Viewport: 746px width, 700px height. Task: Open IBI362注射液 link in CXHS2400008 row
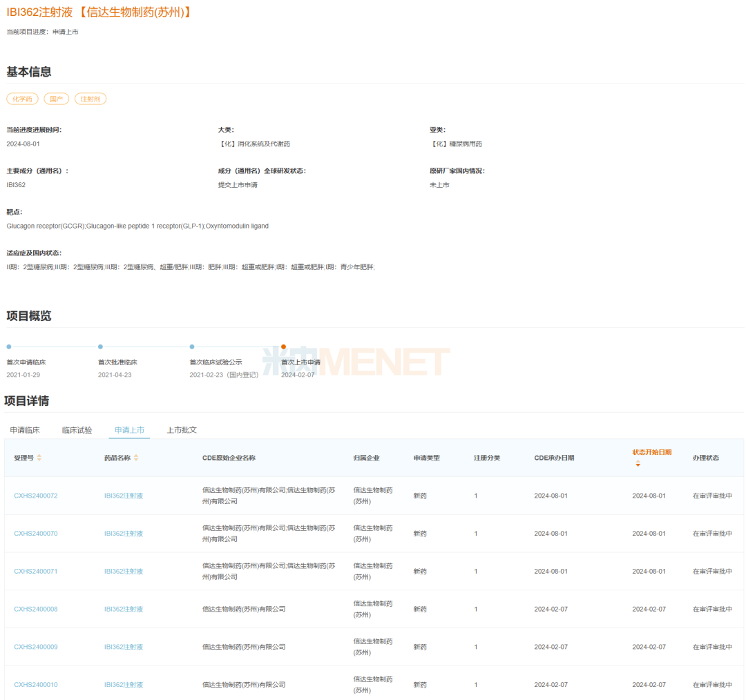click(124, 609)
